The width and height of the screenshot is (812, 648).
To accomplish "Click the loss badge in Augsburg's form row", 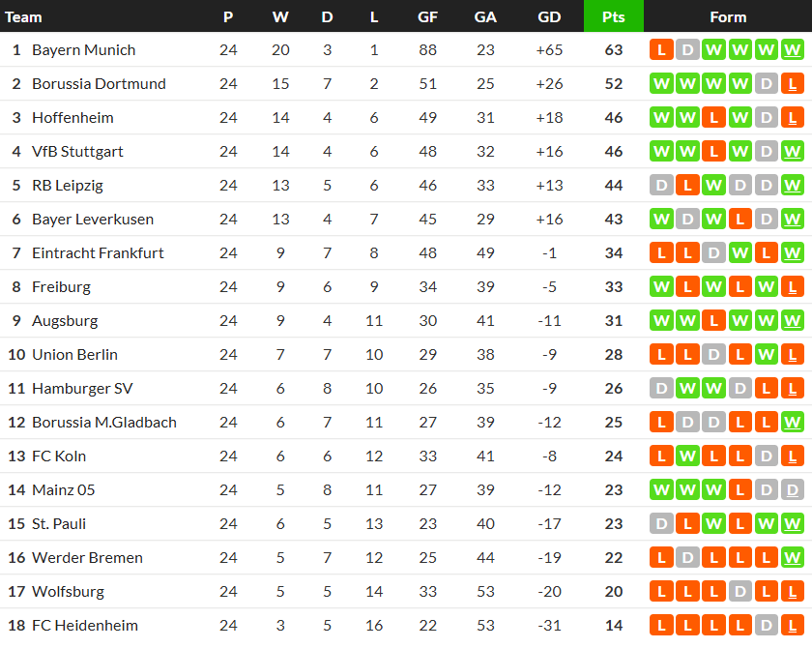I will (x=714, y=320).
